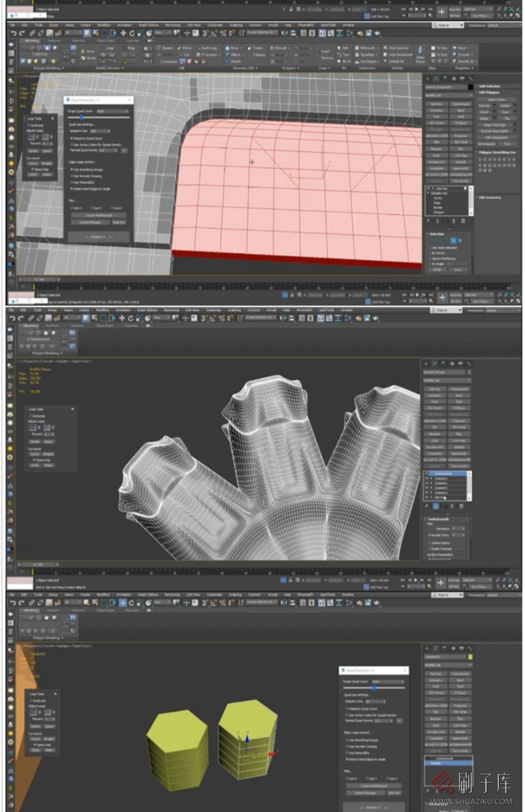Toggle Use Normals Creasing in top Quad Remesher
This screenshot has width=525, height=812.
pos(86,176)
